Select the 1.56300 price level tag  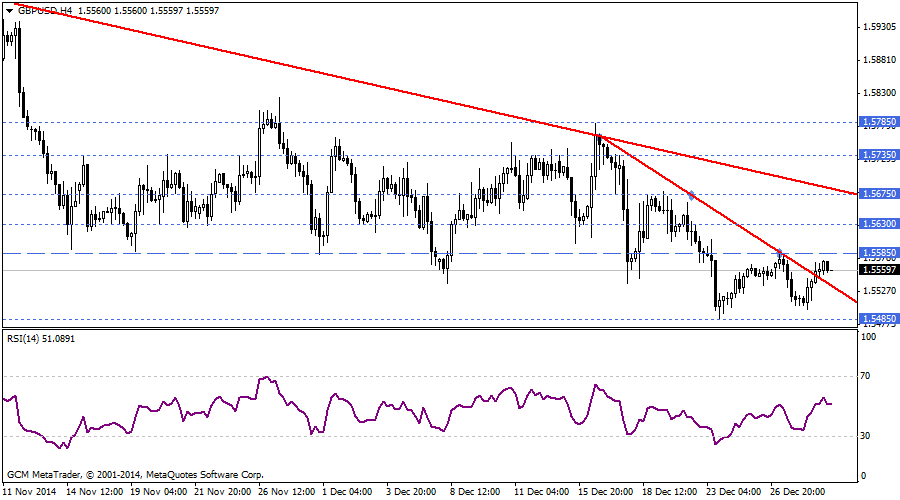click(x=877, y=224)
